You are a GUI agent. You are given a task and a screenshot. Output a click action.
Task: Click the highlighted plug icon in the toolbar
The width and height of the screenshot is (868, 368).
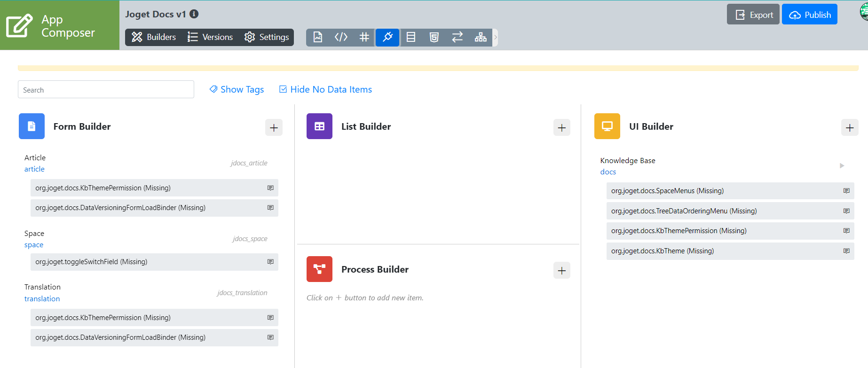pyautogui.click(x=387, y=37)
